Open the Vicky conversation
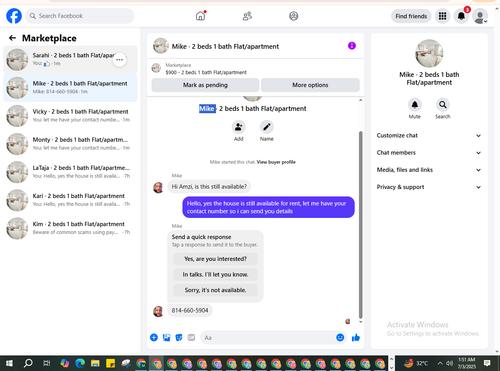Viewport: 500px width, 371px height. [70, 116]
